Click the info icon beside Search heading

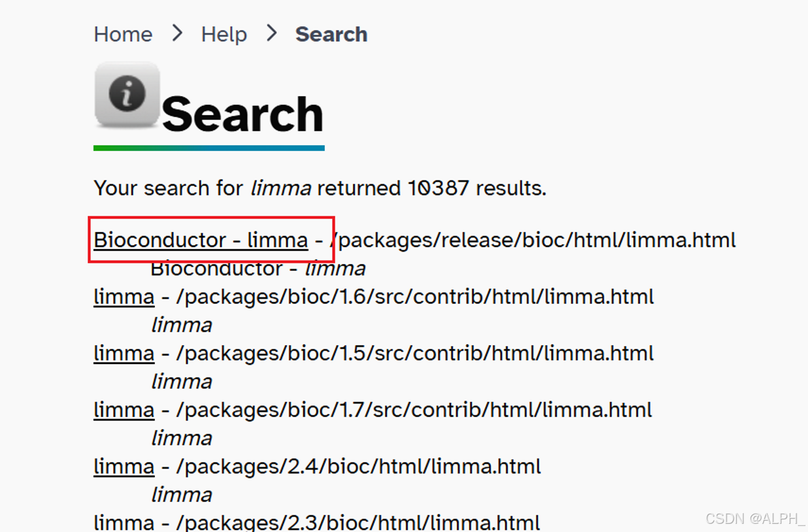coord(127,95)
